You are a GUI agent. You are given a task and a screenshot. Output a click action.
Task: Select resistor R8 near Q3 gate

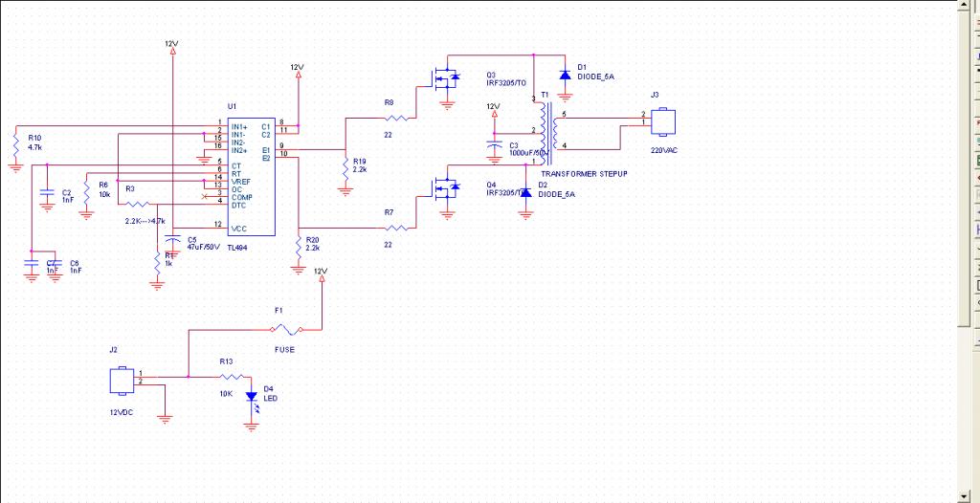pos(397,118)
